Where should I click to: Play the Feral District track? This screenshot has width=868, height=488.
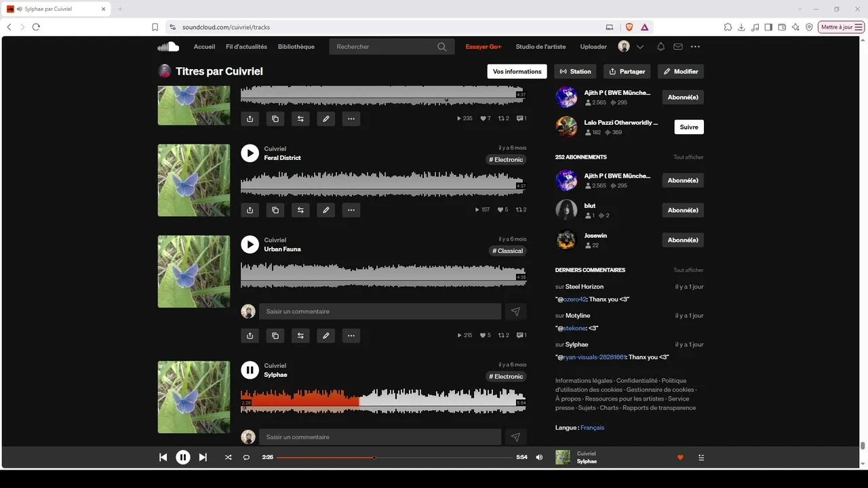click(x=250, y=153)
